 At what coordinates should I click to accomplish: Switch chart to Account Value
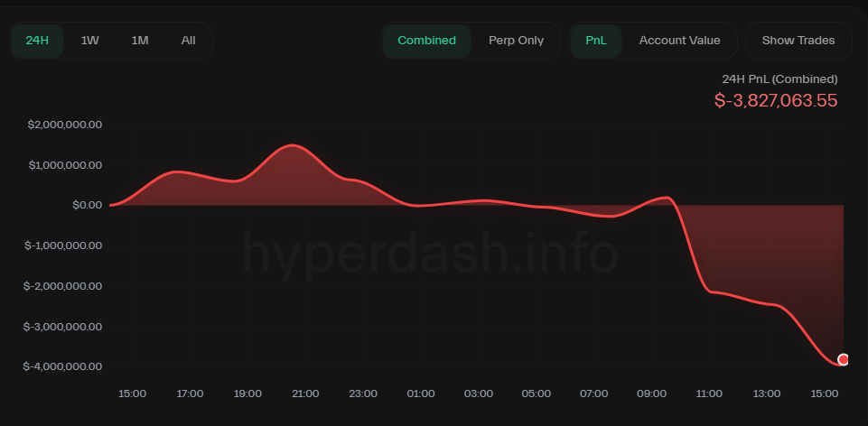680,41
